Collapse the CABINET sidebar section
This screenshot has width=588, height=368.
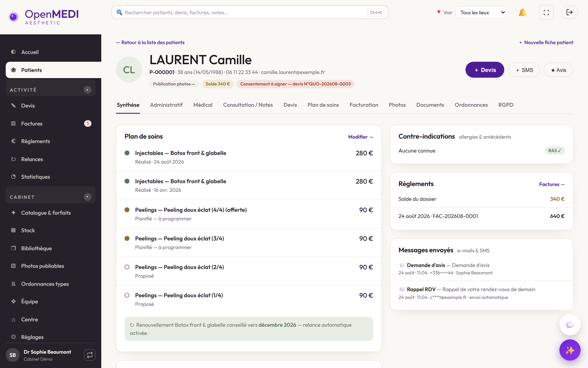(x=87, y=197)
